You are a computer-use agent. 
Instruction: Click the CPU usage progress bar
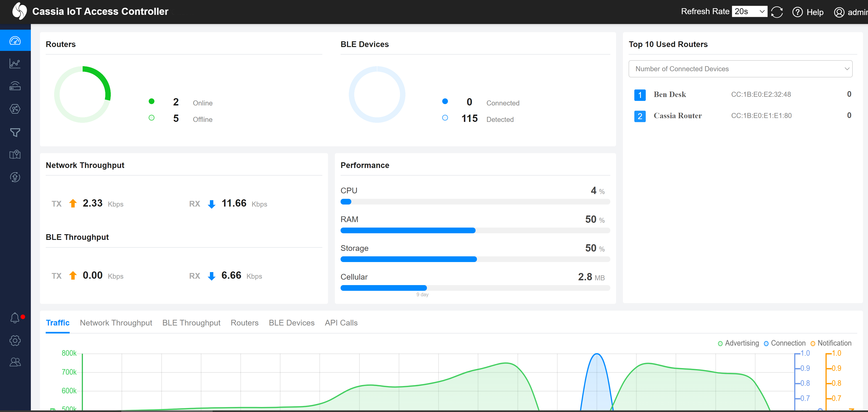tap(475, 202)
